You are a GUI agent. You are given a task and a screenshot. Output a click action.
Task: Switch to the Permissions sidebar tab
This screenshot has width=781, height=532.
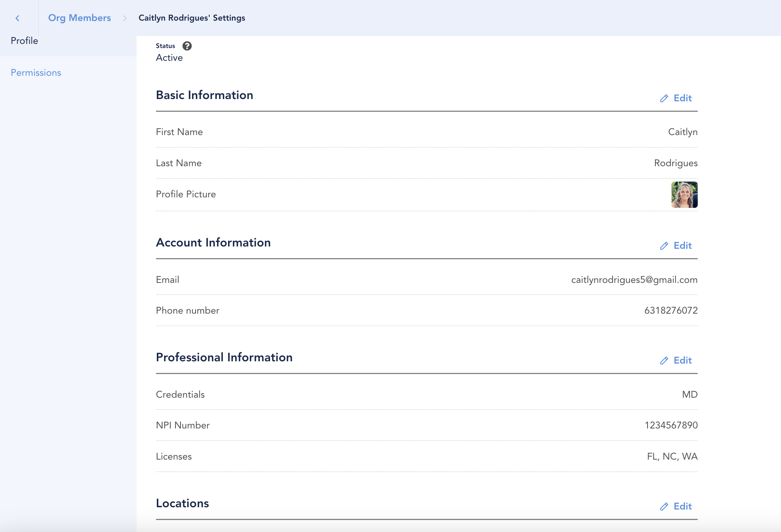click(x=36, y=73)
